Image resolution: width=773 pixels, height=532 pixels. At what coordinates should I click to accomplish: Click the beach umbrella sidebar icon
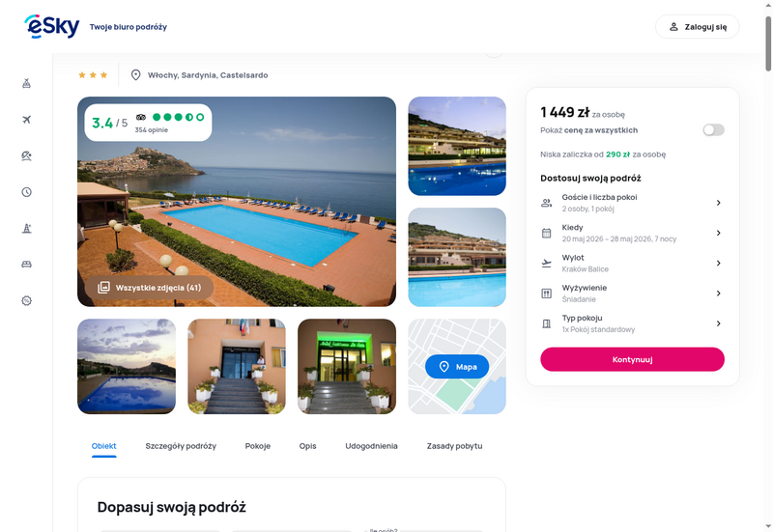[26, 155]
